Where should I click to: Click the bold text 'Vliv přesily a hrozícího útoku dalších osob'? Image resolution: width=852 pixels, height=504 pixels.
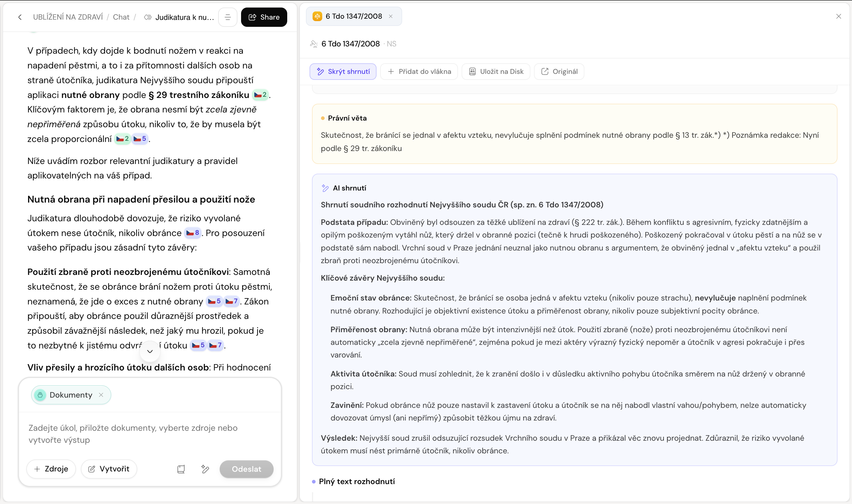click(x=118, y=367)
